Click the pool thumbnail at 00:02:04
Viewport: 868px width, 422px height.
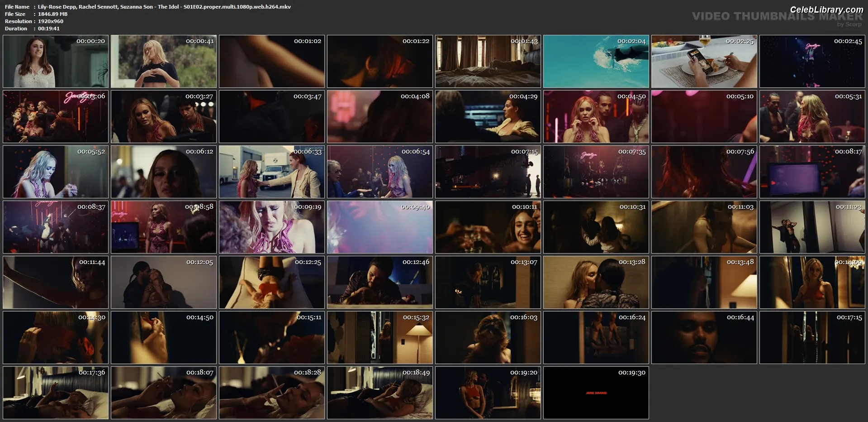click(x=596, y=61)
